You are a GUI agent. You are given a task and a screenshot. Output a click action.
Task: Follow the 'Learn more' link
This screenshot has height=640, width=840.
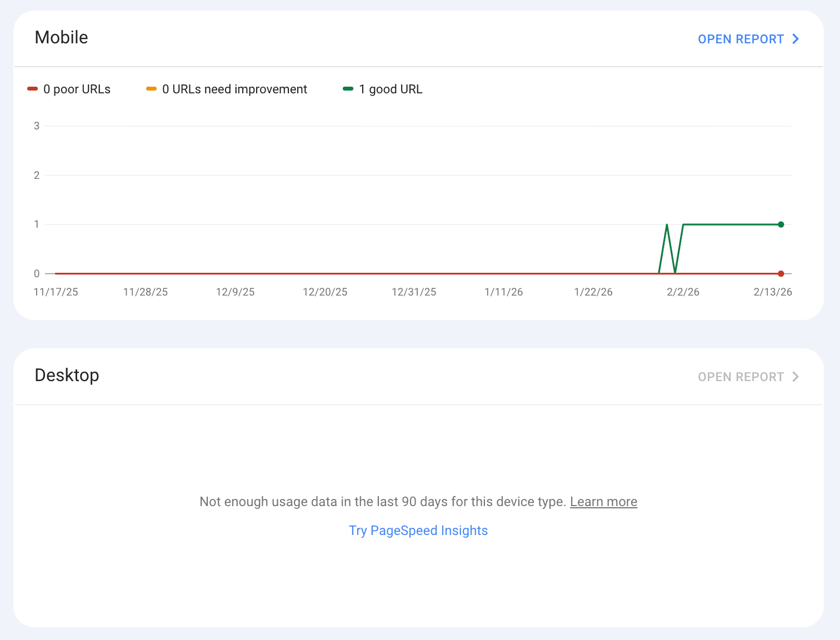(x=603, y=502)
